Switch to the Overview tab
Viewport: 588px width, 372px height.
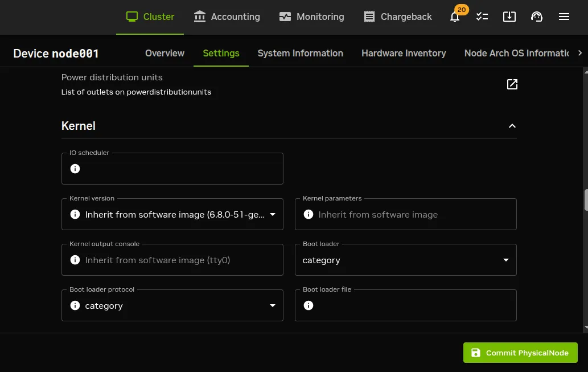[x=165, y=54]
